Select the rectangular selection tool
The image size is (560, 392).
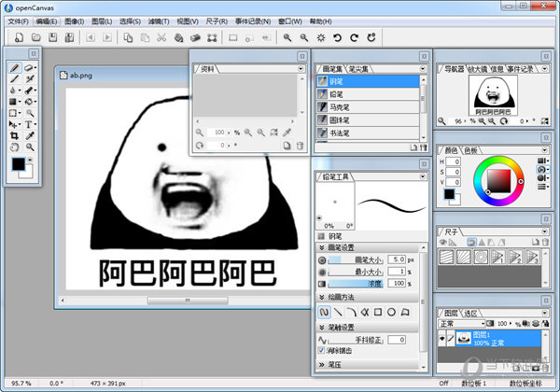(14, 113)
